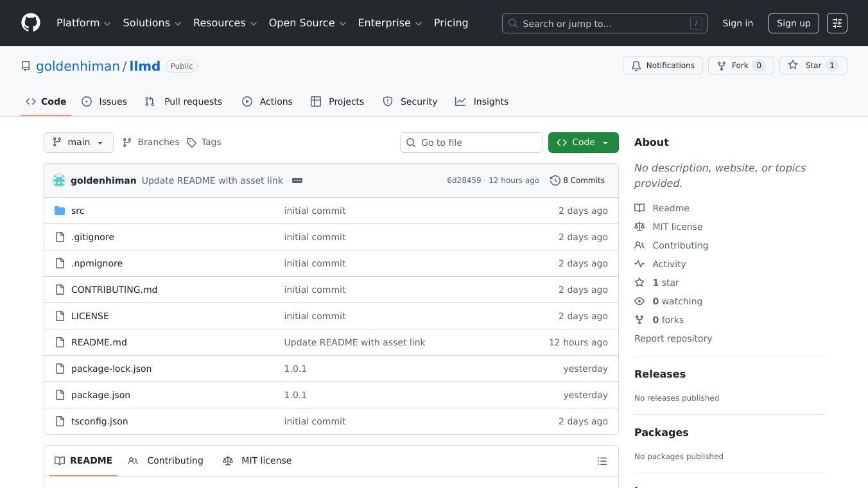
Task: Select the MIT license README tab
Action: pyautogui.click(x=257, y=461)
